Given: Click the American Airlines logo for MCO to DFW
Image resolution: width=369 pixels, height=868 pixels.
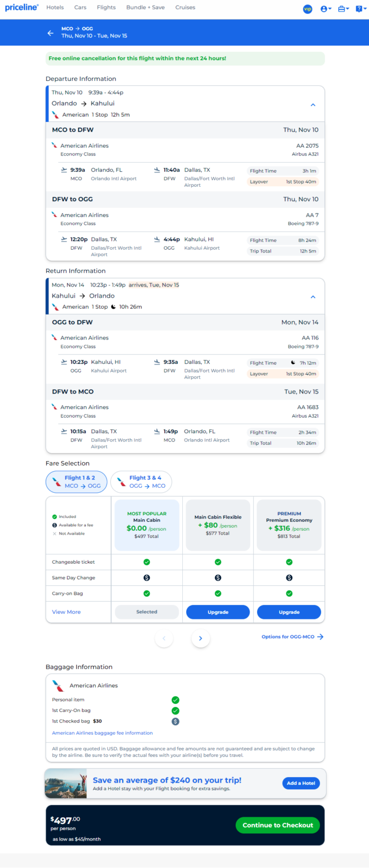Looking at the screenshot, I should pyautogui.click(x=55, y=145).
